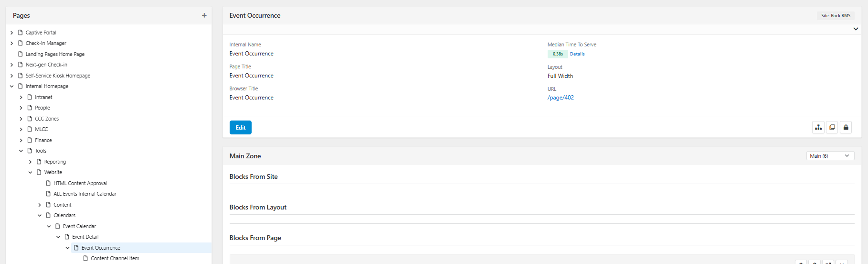Collapse the Event Occurrence tree node
868x264 pixels.
pos(68,248)
